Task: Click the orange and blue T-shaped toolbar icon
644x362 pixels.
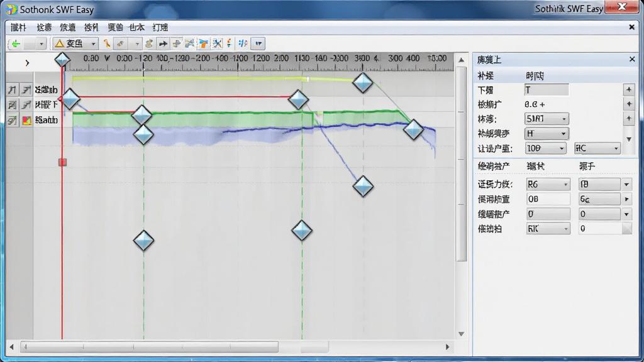Action: [x=203, y=43]
